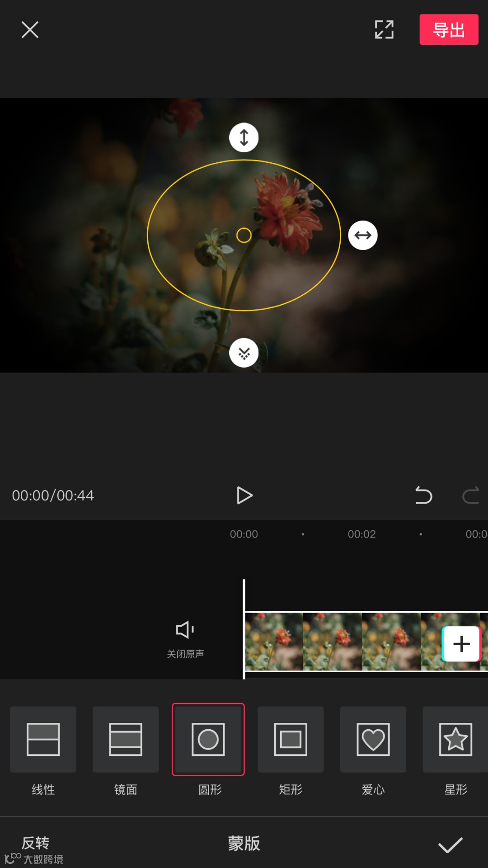488x868 pixels.
Task: Click 导出 export button
Action: click(449, 29)
